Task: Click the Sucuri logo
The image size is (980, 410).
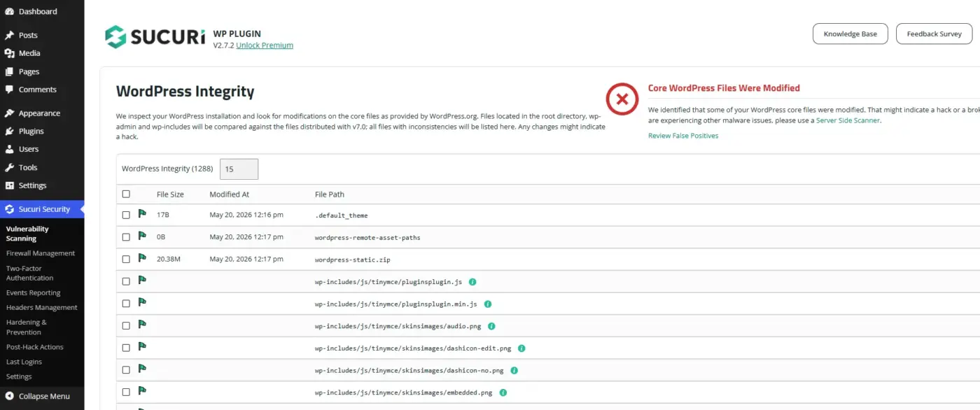Action: click(x=155, y=36)
